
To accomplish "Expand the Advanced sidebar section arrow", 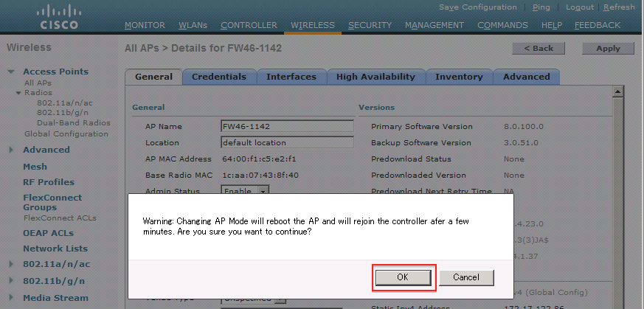I will click(x=11, y=150).
